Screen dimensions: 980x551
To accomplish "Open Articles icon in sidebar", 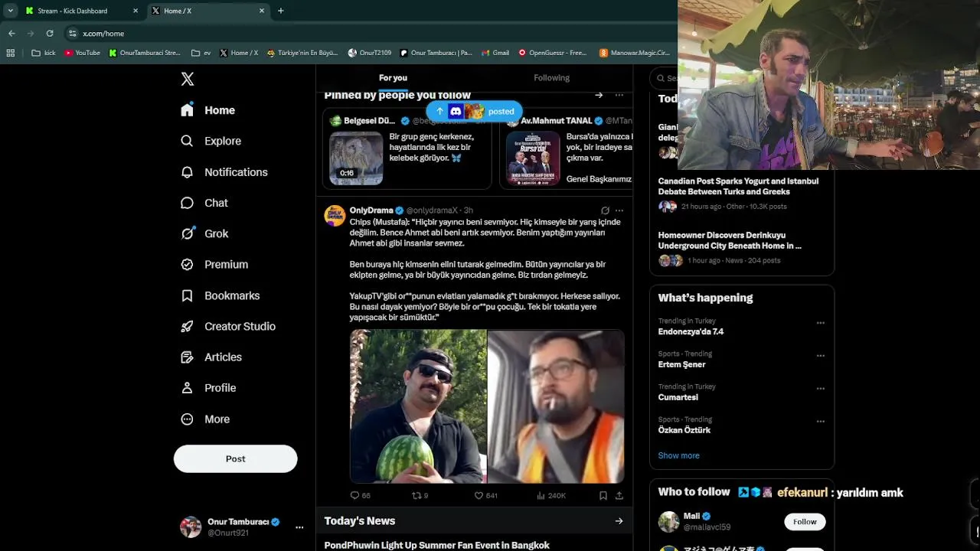I will click(188, 357).
